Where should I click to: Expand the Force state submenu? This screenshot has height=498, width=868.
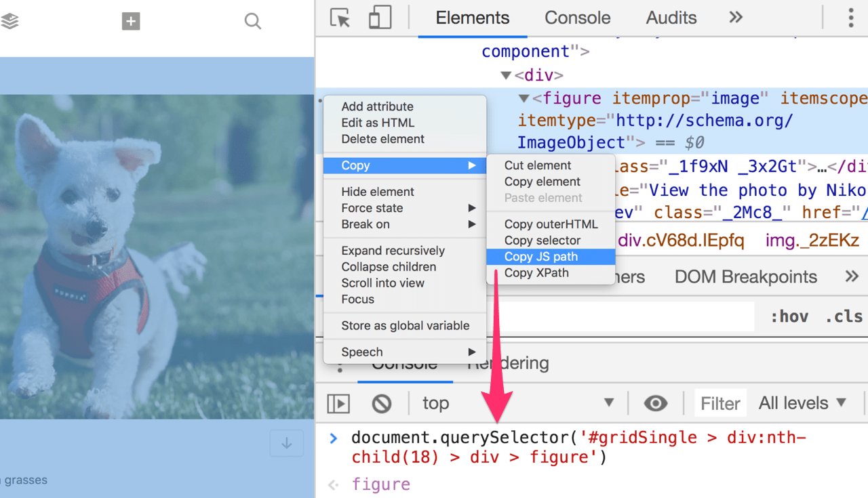point(405,208)
